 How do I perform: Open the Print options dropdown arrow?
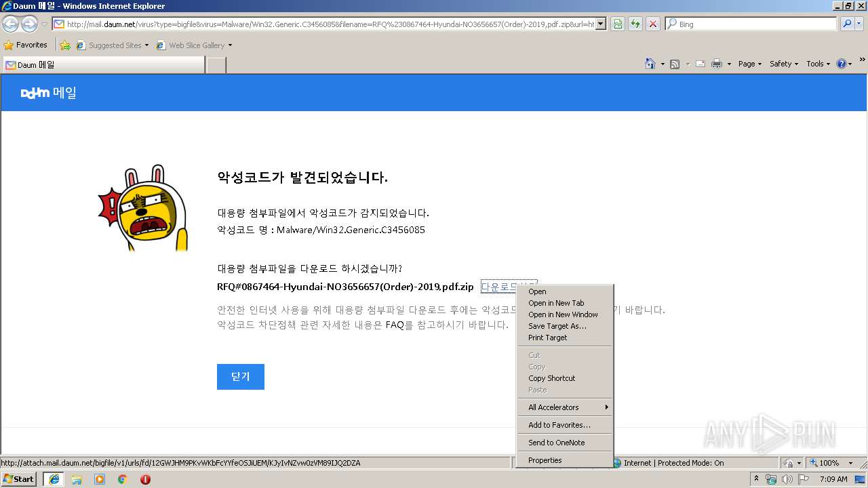729,64
